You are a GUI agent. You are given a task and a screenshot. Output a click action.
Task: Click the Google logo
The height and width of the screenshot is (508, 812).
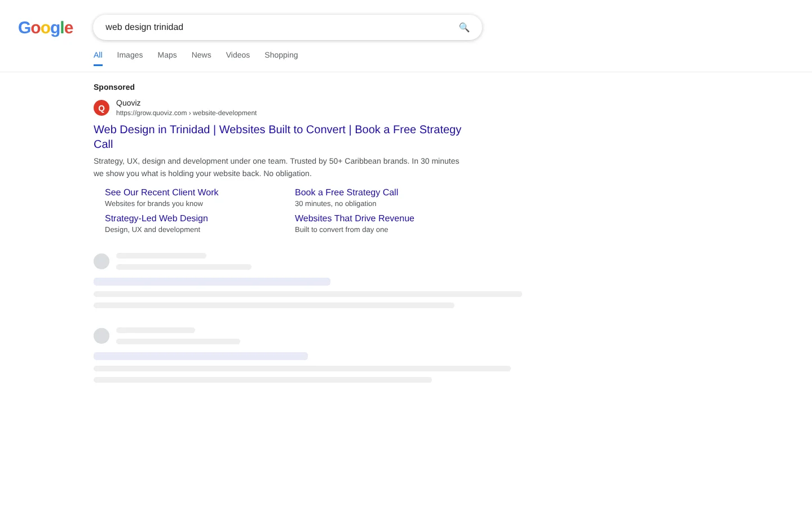[x=46, y=28]
